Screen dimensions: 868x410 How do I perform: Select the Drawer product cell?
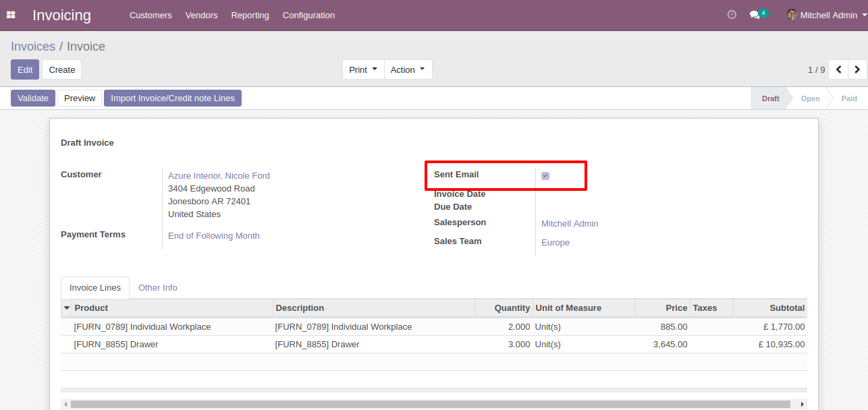pos(172,344)
